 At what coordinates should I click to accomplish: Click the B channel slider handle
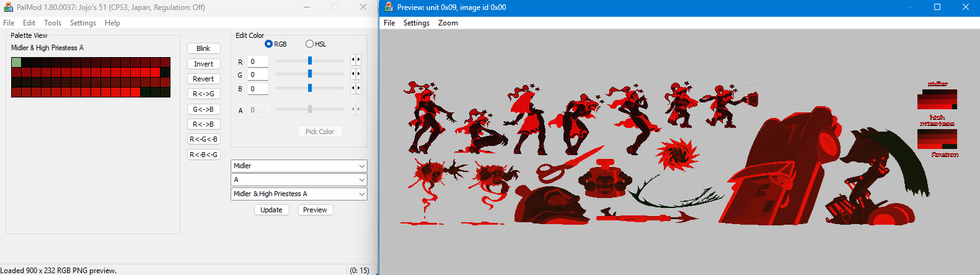pos(310,88)
